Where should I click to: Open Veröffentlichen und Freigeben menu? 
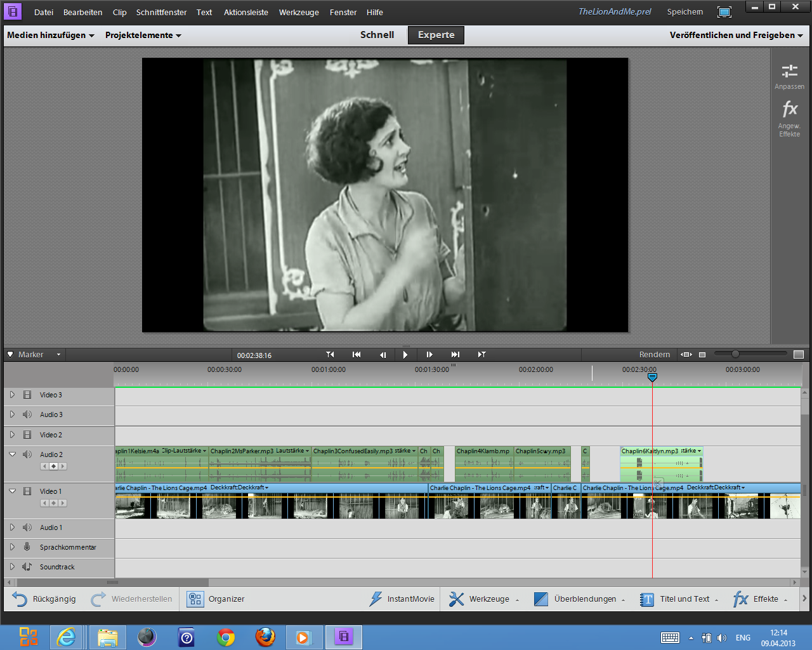click(737, 35)
